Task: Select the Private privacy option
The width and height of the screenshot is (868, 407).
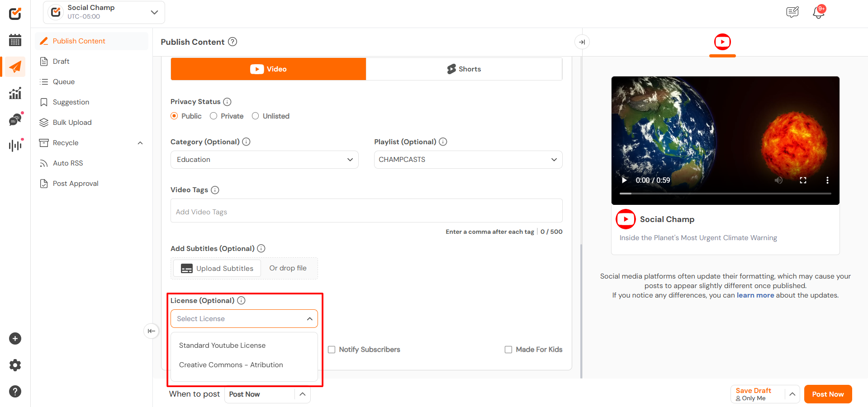Action: [213, 116]
